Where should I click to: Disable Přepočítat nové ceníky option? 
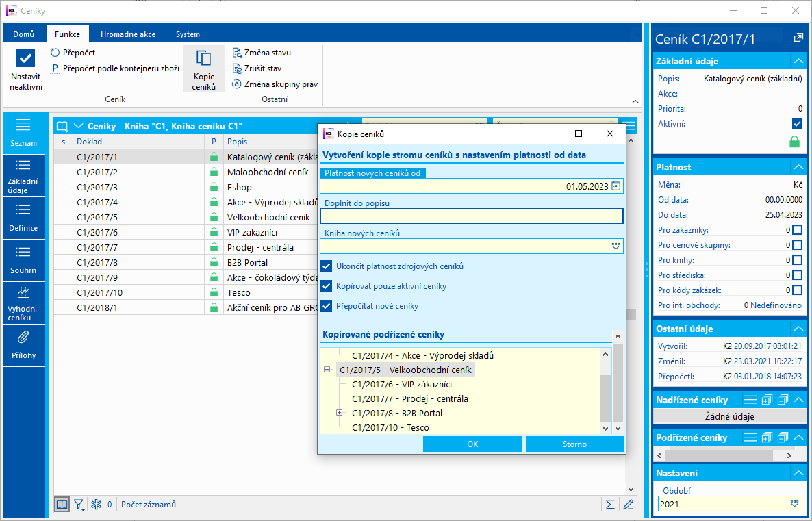click(x=327, y=306)
